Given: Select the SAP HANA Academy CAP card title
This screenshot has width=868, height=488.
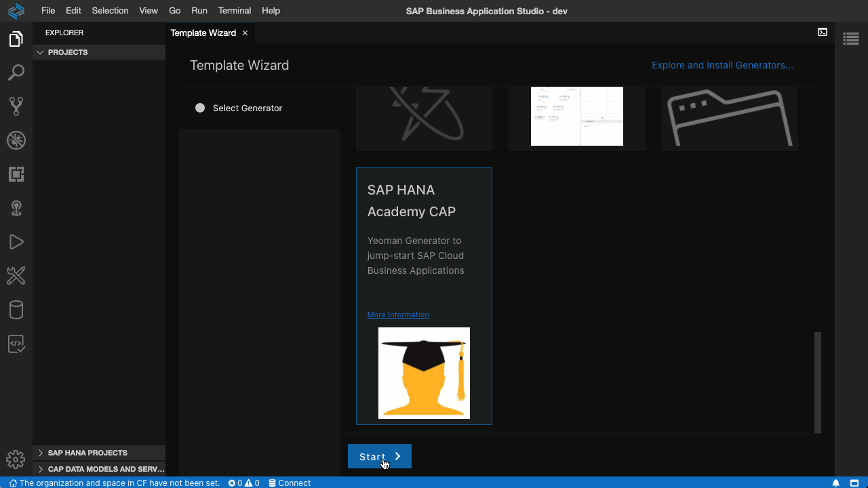Looking at the screenshot, I should [x=412, y=201].
